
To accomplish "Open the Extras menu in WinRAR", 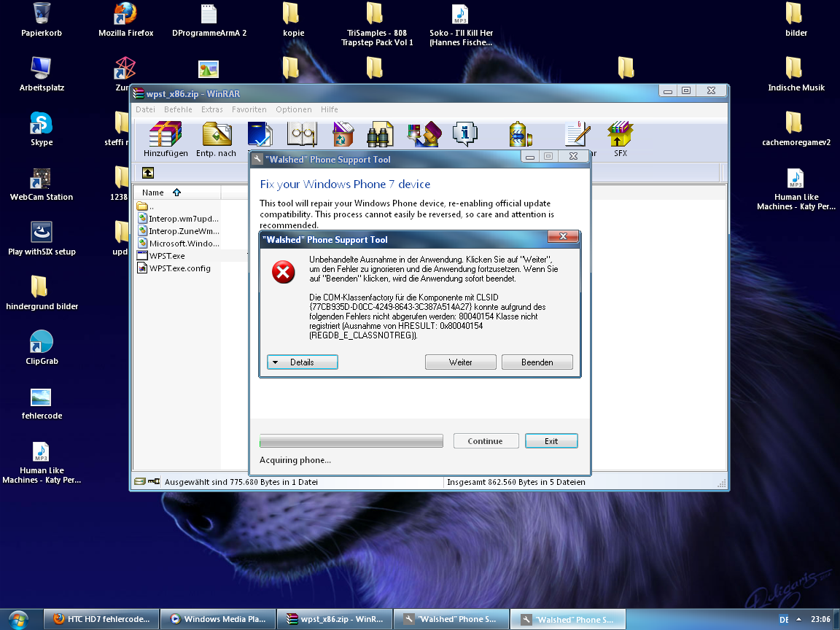I will tap(211, 109).
